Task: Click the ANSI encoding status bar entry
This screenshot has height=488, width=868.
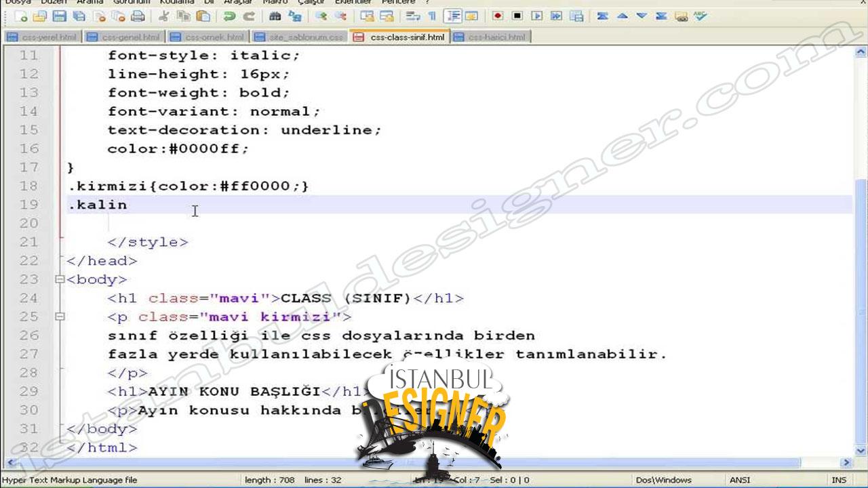Action: (740, 480)
